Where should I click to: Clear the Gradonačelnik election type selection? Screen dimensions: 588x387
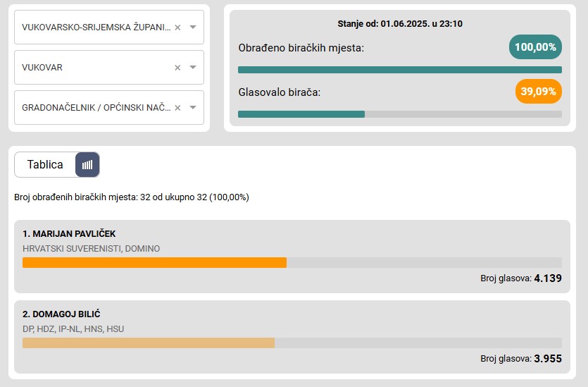pyautogui.click(x=177, y=108)
